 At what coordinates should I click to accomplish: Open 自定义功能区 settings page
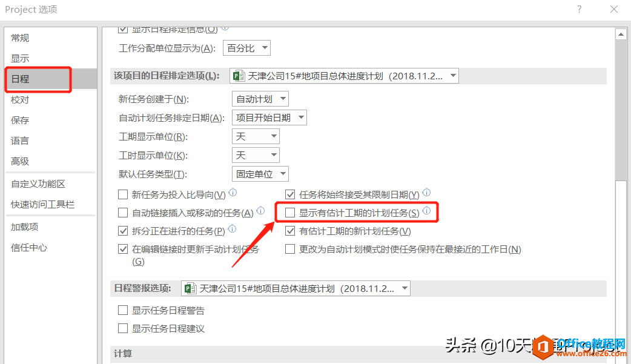tap(38, 184)
